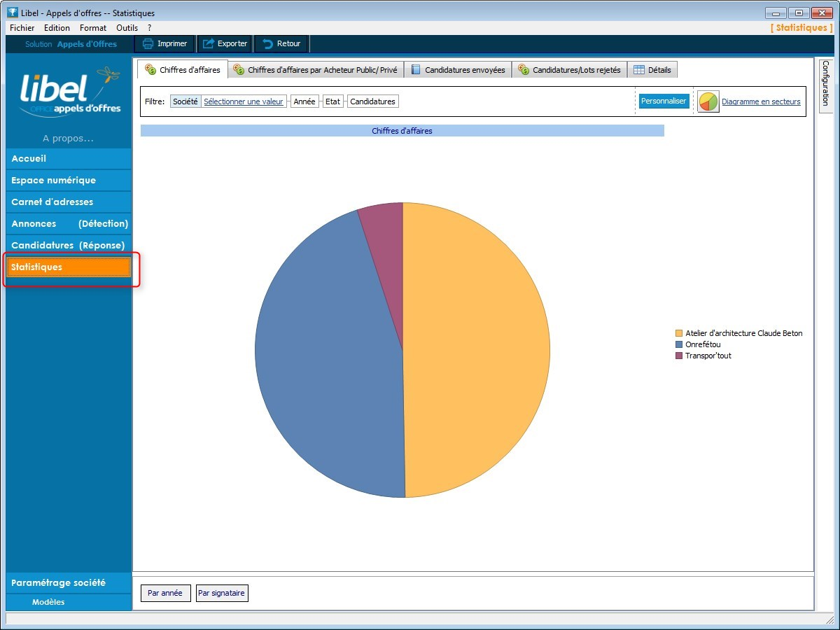
Task: Click the printer icon beside Imprimer
Action: click(148, 44)
